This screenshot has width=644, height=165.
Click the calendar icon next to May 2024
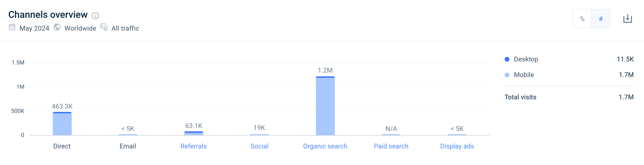point(12,27)
